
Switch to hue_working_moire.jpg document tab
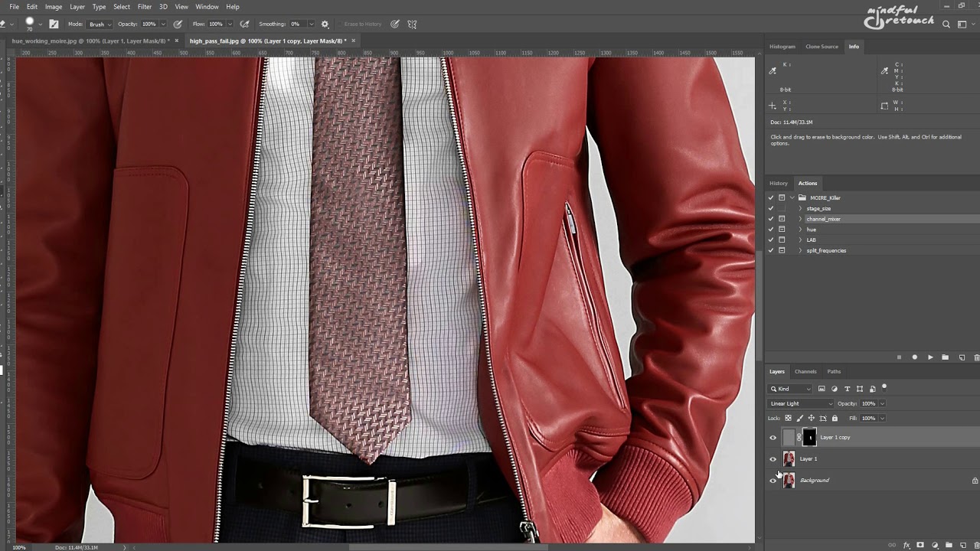coord(92,41)
